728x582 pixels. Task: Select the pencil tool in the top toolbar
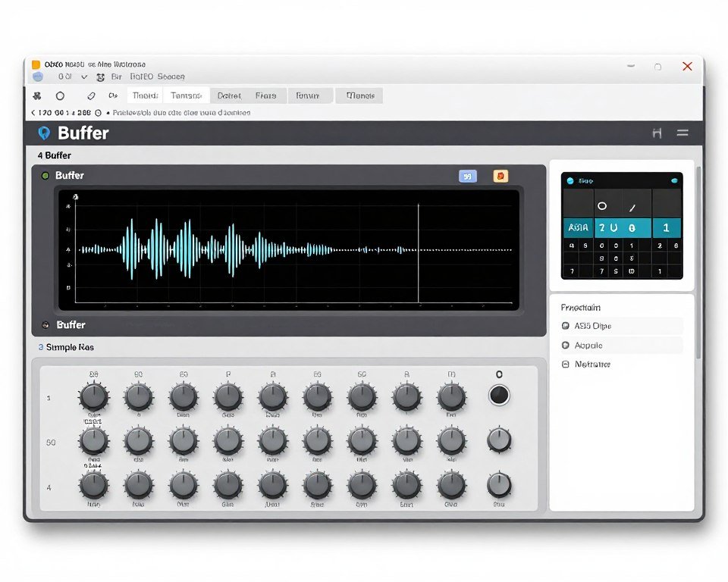coord(91,95)
